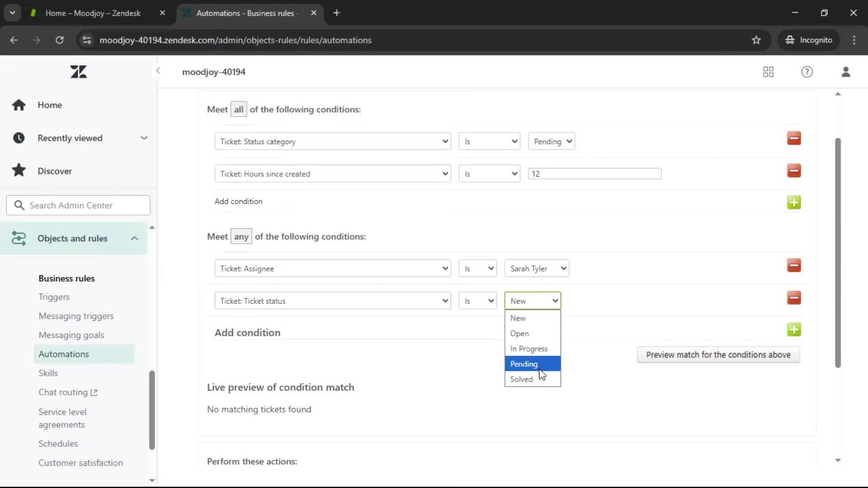Select Pending in the status list
Screen dimensions: 868x488
pos(533,364)
